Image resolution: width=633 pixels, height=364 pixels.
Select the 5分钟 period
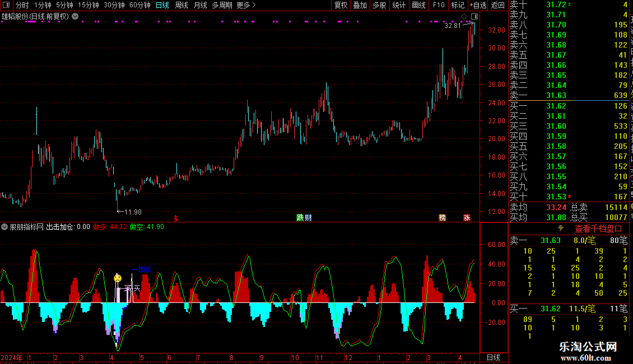pos(64,5)
